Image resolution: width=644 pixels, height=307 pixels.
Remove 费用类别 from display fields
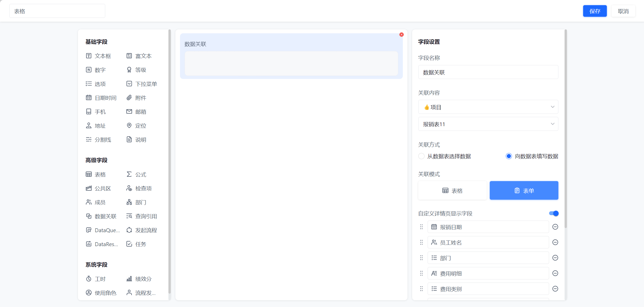(555, 289)
